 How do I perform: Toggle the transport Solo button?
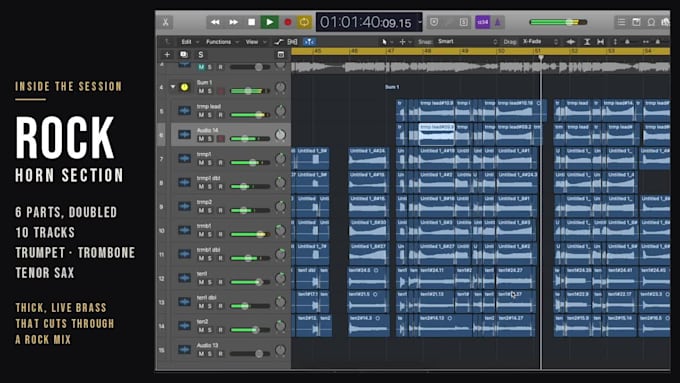click(464, 22)
